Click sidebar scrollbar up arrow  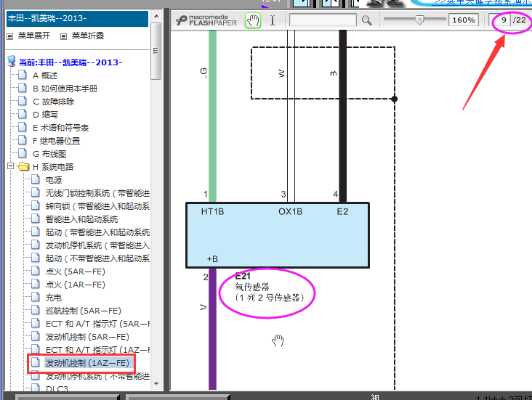point(156,16)
